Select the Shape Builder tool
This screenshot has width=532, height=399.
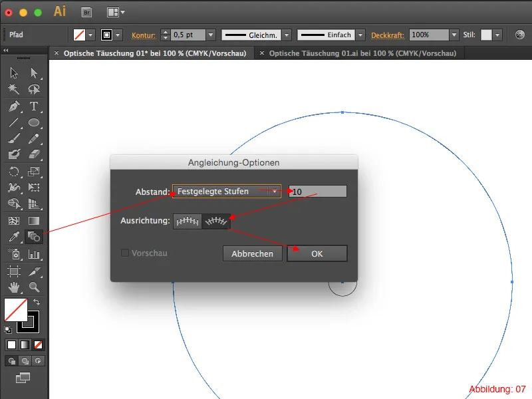pyautogui.click(x=14, y=203)
